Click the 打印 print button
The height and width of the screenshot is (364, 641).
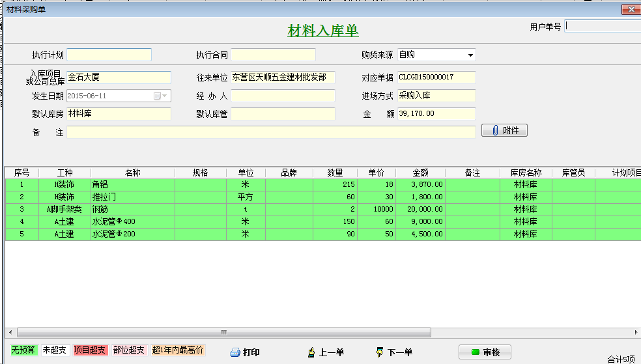(245, 352)
